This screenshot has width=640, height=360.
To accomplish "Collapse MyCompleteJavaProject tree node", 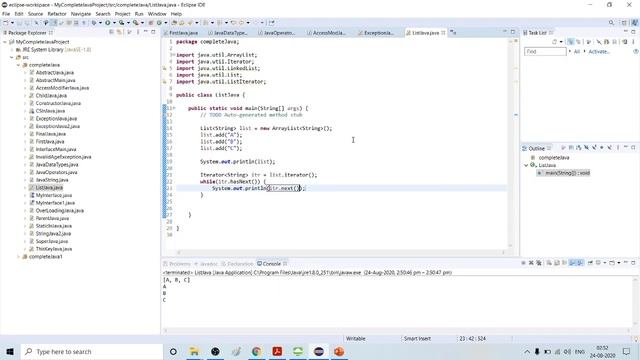I will coord(4,42).
